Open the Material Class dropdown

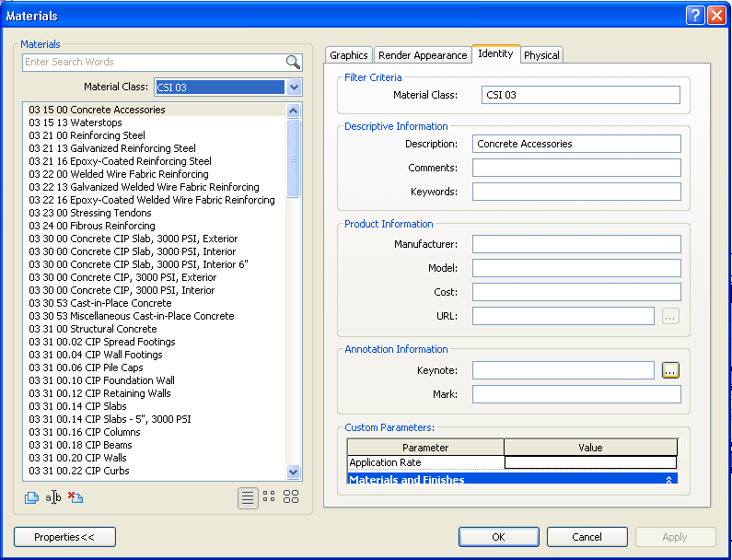point(294,87)
